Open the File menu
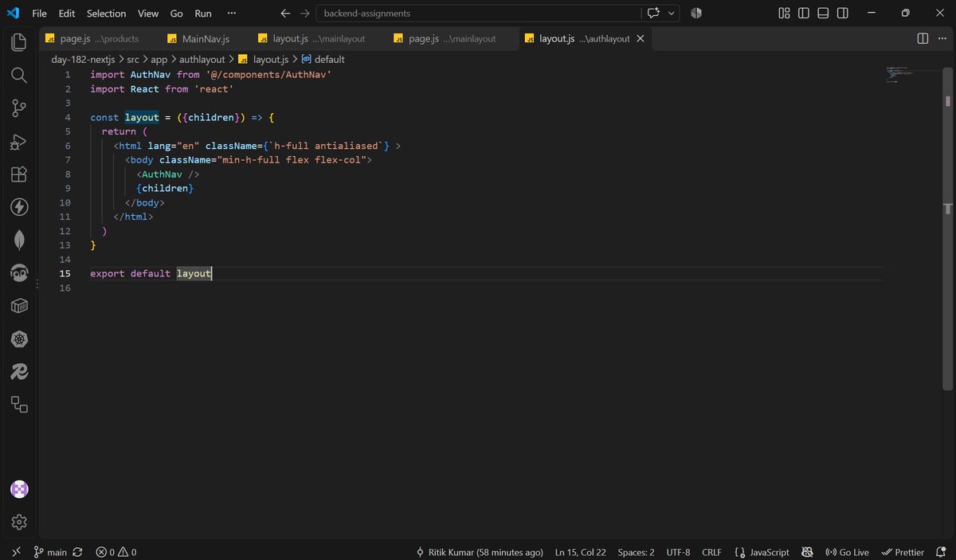This screenshot has width=956, height=560. coord(39,13)
